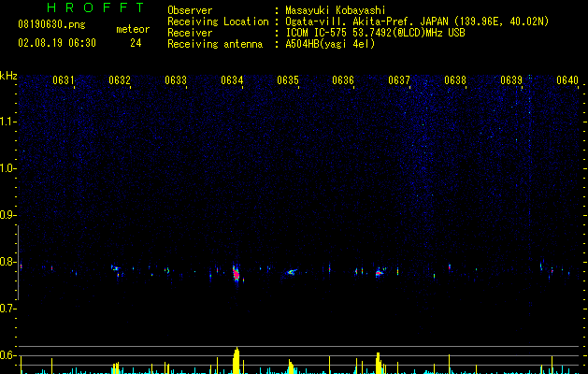This screenshot has height=374, width=588.
Task: Click the Receiving Location label
Action: click(218, 22)
